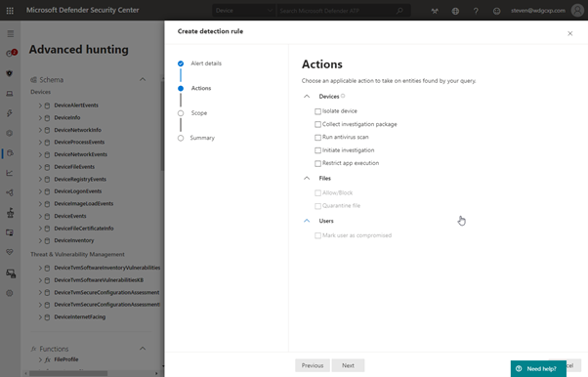The image size is (588, 377).
Task: Go to the Alert details step
Action: point(206,63)
